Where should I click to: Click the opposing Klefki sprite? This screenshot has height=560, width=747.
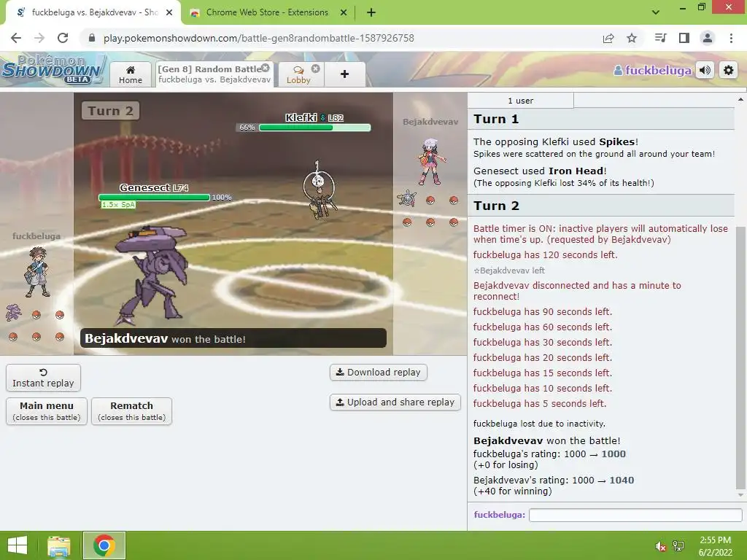pos(320,190)
